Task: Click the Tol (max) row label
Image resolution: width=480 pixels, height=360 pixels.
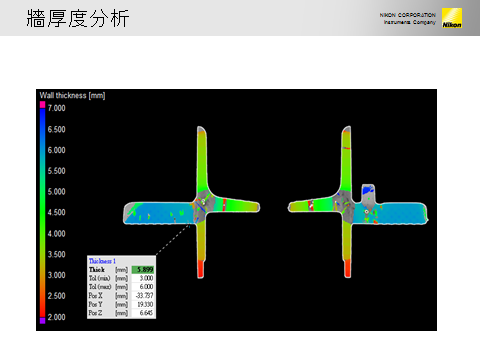Action: pyautogui.click(x=100, y=287)
